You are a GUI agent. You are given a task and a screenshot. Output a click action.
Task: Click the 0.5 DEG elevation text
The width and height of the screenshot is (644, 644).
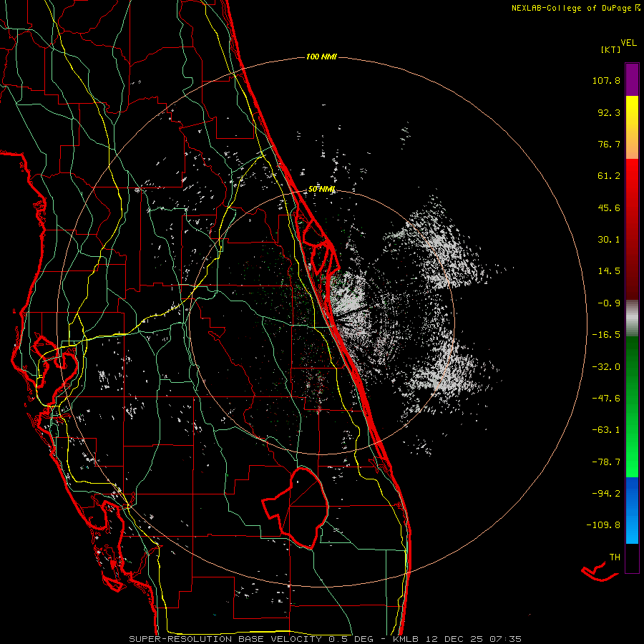coord(351,639)
